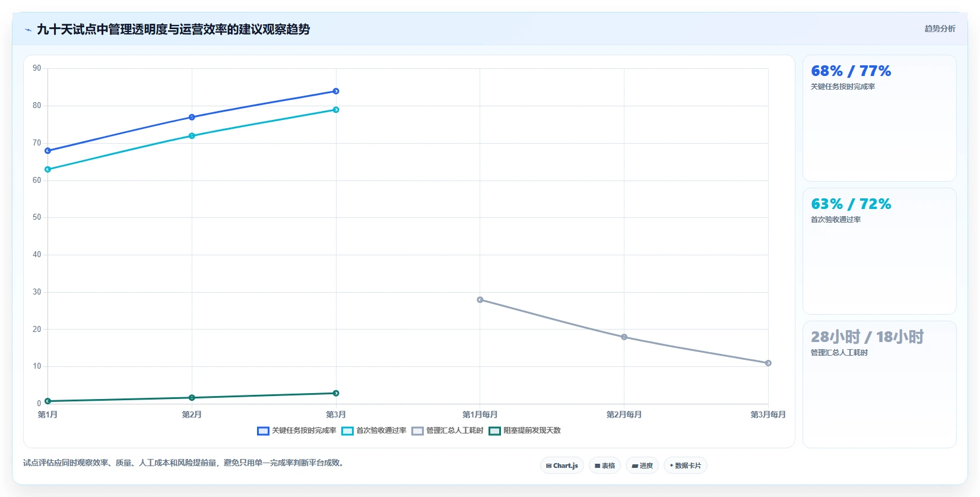This screenshot has width=980, height=497.
Task: Click green data point at 第3月
Action: (x=336, y=393)
